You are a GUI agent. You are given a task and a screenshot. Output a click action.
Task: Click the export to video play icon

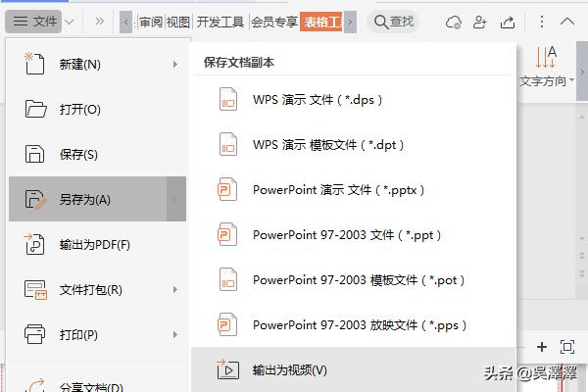[x=227, y=369]
